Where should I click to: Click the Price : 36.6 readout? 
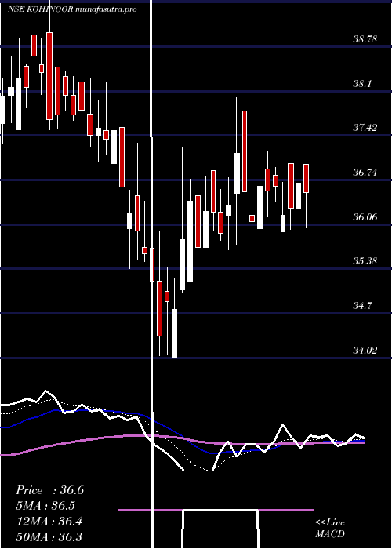pyautogui.click(x=49, y=490)
